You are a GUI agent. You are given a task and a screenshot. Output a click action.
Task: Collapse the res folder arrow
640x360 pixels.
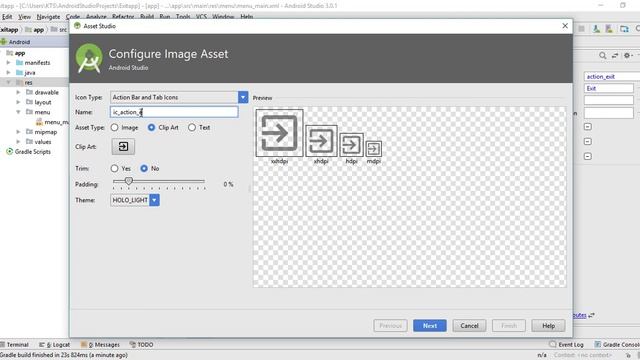(x=9, y=82)
